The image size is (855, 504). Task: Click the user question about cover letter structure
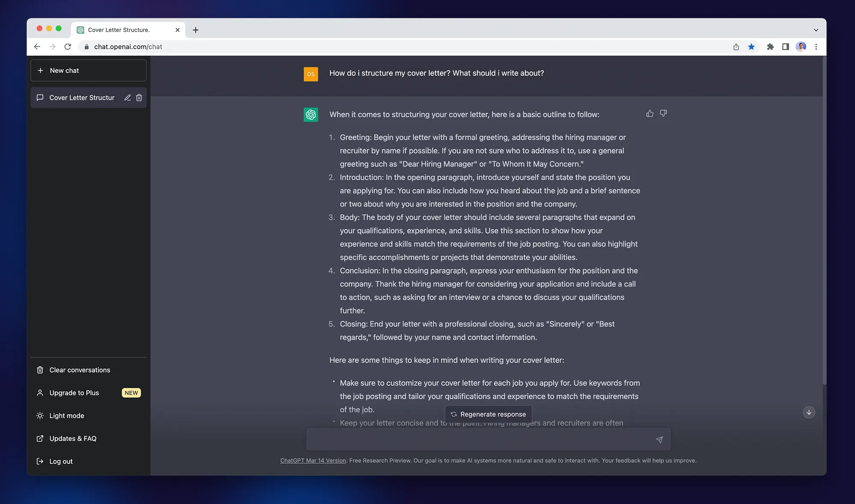436,73
